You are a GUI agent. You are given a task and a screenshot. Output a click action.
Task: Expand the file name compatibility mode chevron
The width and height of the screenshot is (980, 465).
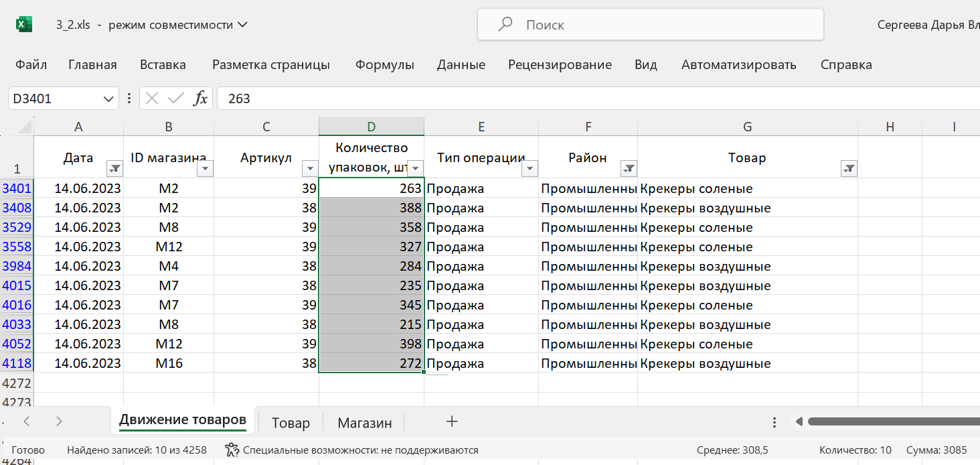click(242, 25)
